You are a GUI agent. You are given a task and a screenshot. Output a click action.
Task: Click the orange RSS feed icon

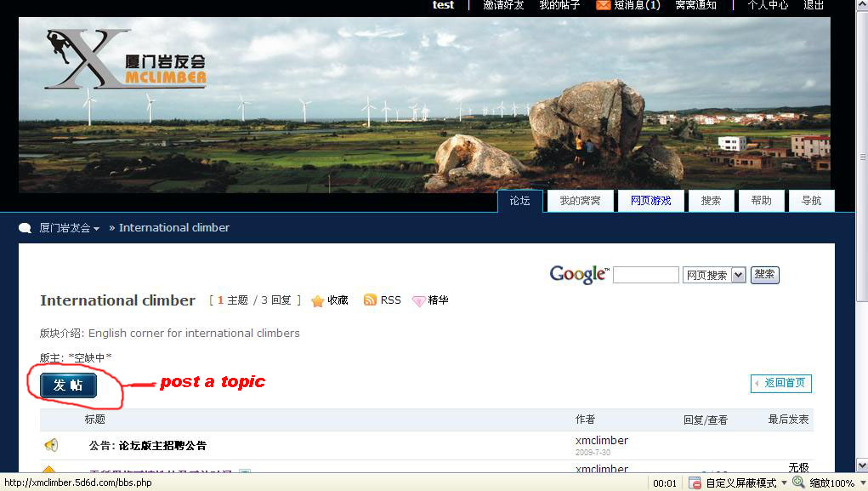tap(370, 300)
